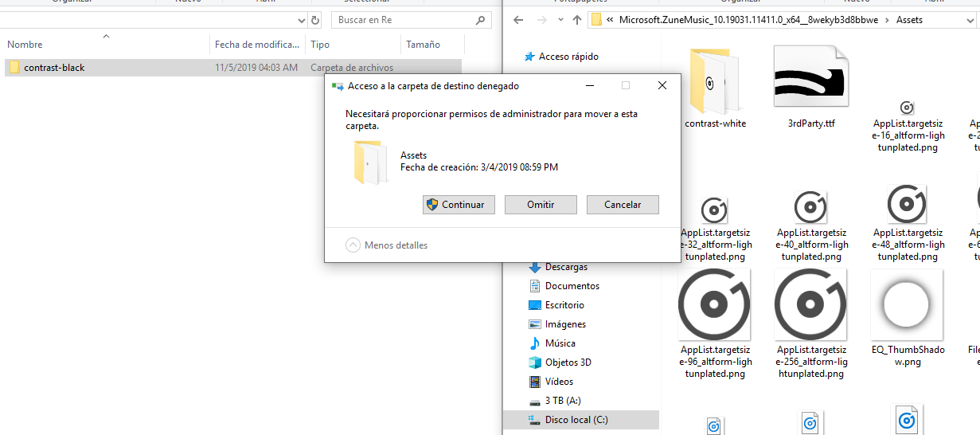This screenshot has height=435, width=980.
Task: Select Disco local (C:) in the navigation pane
Action: [x=576, y=420]
